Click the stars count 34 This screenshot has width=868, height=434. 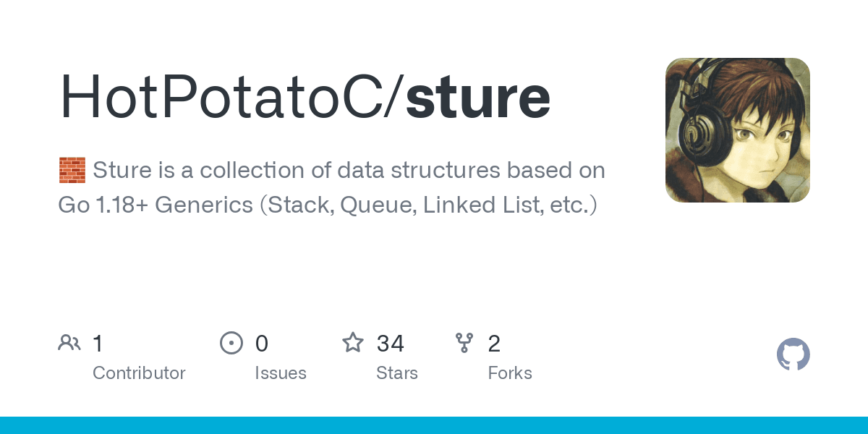[x=390, y=343]
